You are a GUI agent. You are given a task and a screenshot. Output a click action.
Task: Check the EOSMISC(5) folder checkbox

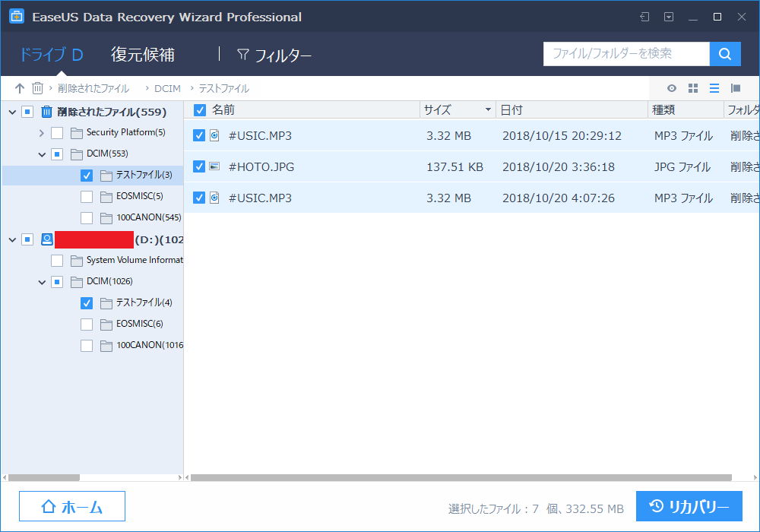(87, 197)
